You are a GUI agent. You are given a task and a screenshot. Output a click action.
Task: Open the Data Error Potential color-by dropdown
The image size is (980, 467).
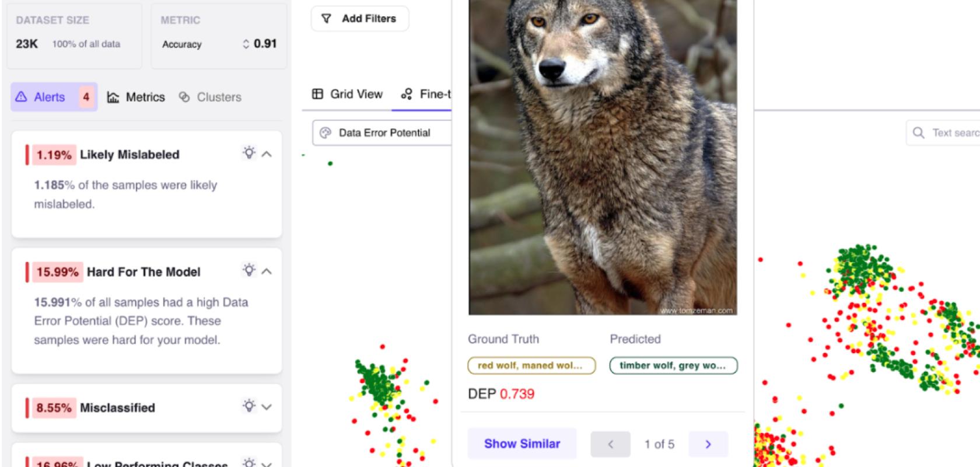tap(383, 133)
